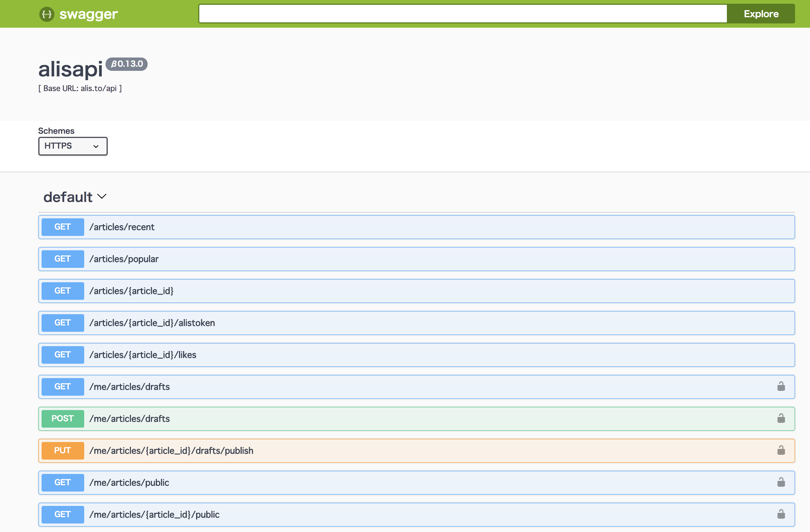
Task: Click the POST method badge
Action: pyautogui.click(x=63, y=418)
